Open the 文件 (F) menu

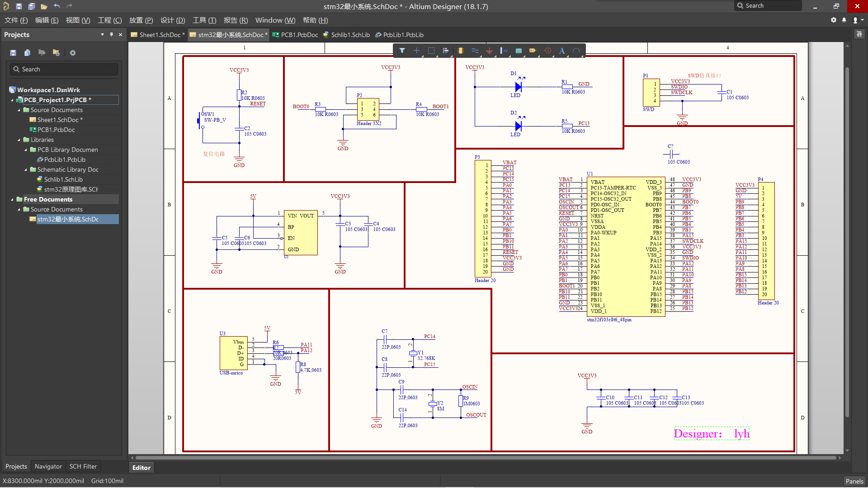16,20
